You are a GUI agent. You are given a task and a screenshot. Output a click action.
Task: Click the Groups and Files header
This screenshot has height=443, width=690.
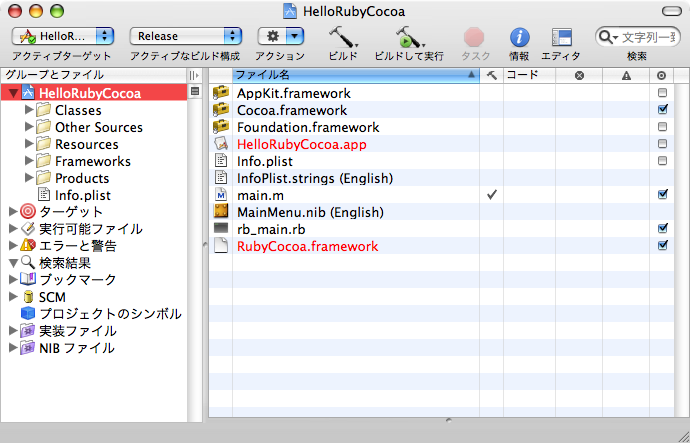click(x=94, y=75)
